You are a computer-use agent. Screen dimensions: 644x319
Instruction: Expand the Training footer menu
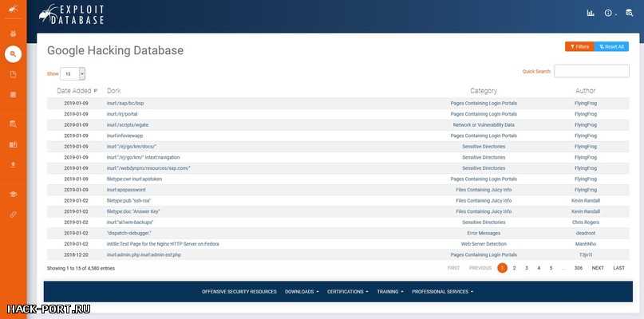[x=390, y=292]
